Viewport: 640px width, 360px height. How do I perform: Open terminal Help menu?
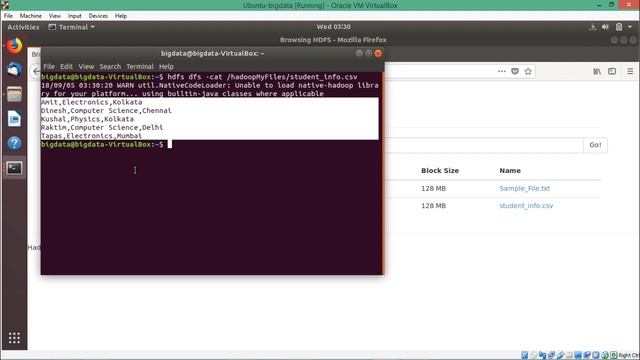pyautogui.click(x=166, y=66)
